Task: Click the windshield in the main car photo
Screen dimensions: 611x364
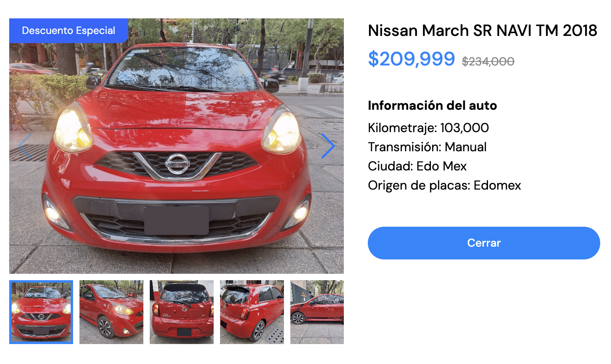Action: [184, 70]
